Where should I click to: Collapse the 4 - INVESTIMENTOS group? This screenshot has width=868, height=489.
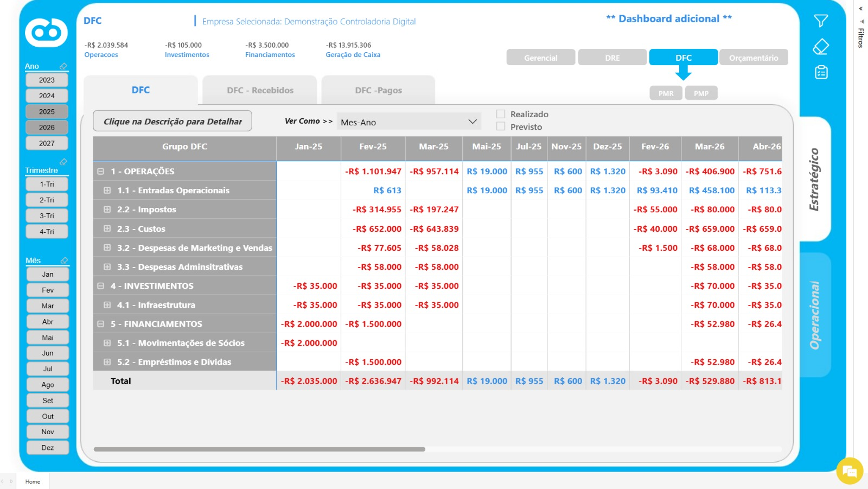[100, 285]
